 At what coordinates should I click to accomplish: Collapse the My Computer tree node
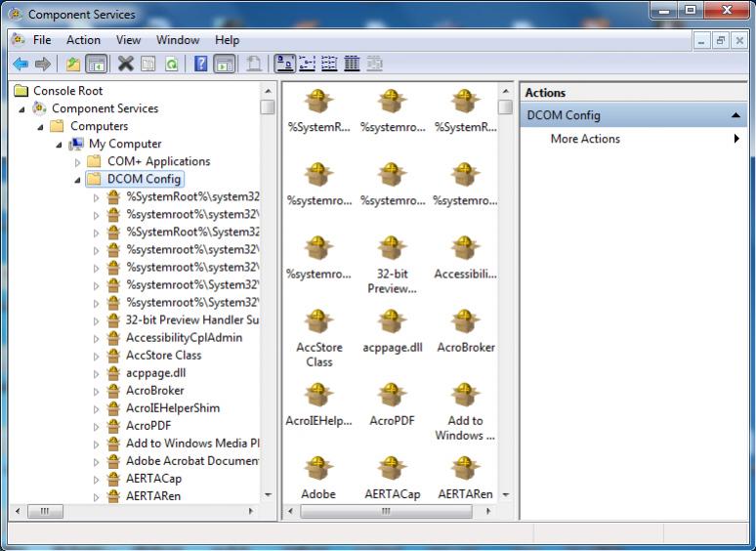59,145
